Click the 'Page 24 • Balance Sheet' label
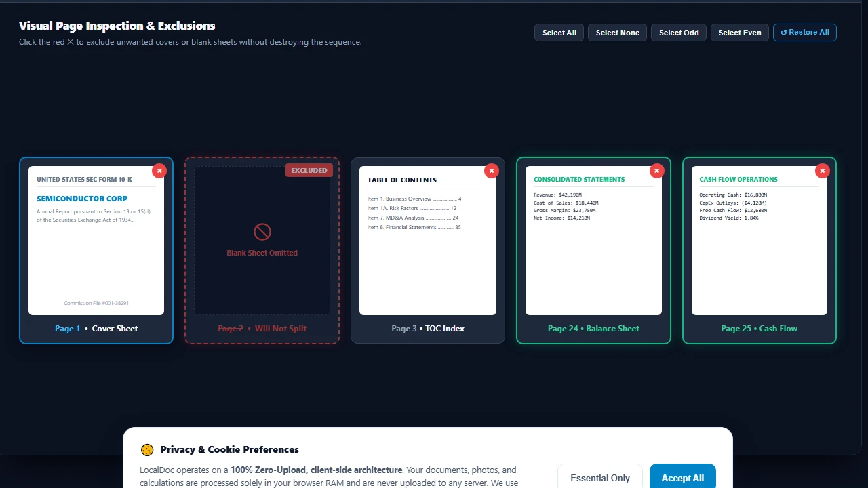The height and width of the screenshot is (488, 868). 593,329
